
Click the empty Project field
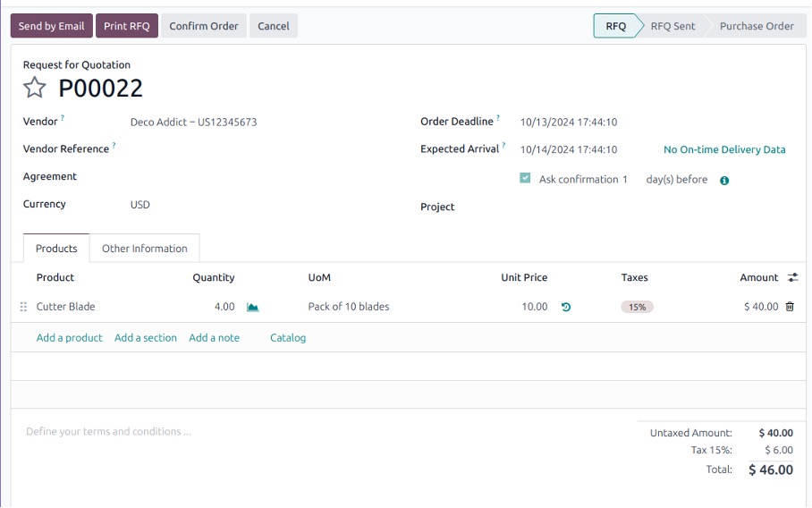click(653, 207)
